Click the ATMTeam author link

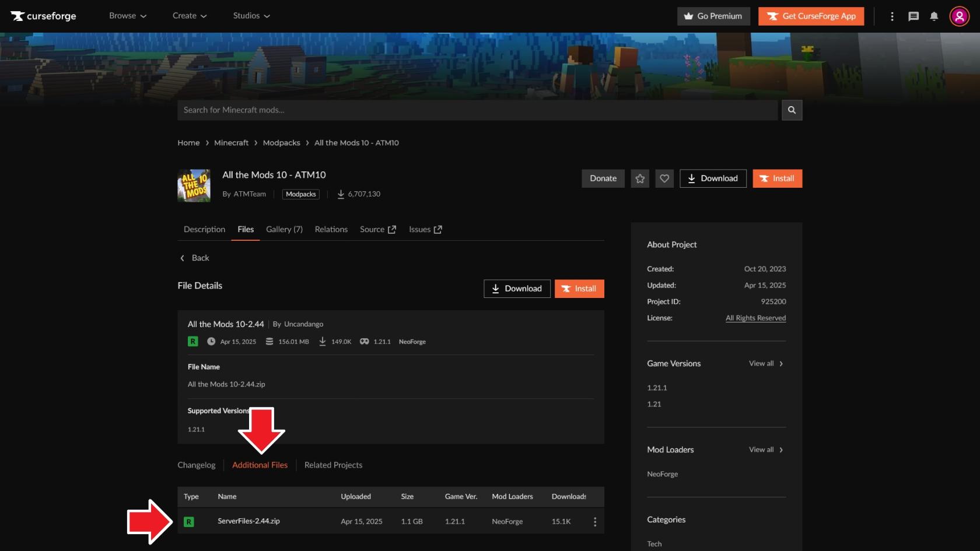pyautogui.click(x=250, y=194)
